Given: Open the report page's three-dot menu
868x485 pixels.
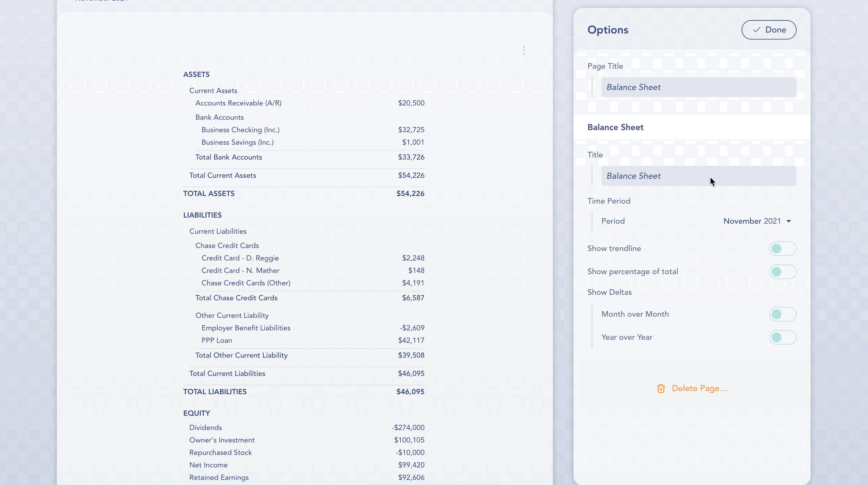Looking at the screenshot, I should (x=524, y=50).
